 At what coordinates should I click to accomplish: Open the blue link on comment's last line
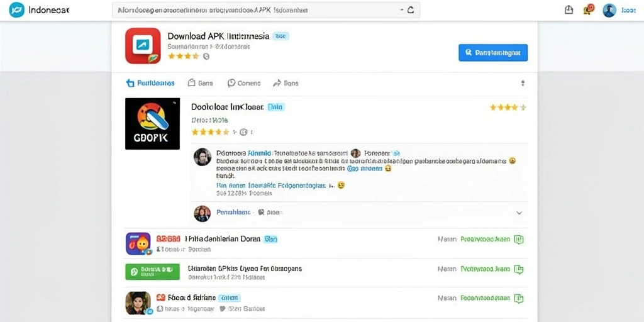coord(270,186)
